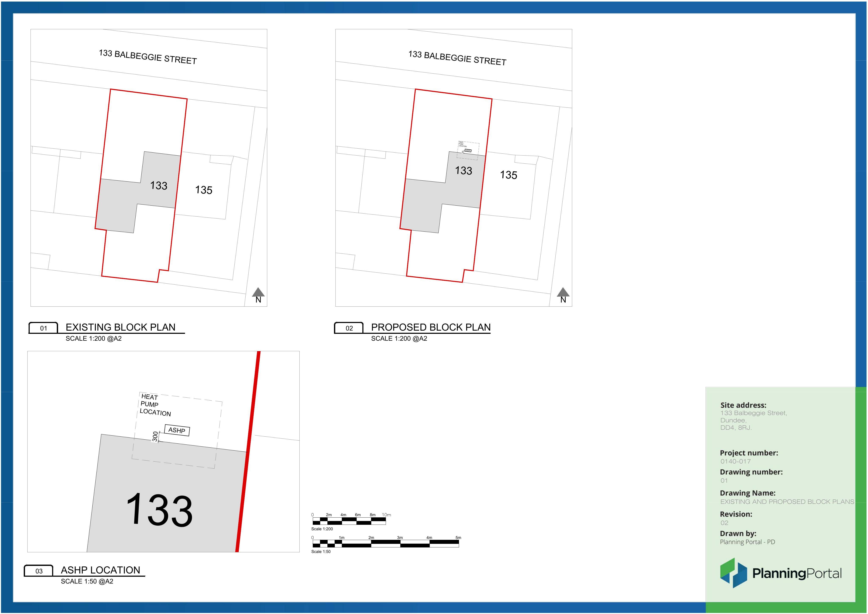
Task: Click the Scale 1:200 scale bar
Action: [349, 521]
